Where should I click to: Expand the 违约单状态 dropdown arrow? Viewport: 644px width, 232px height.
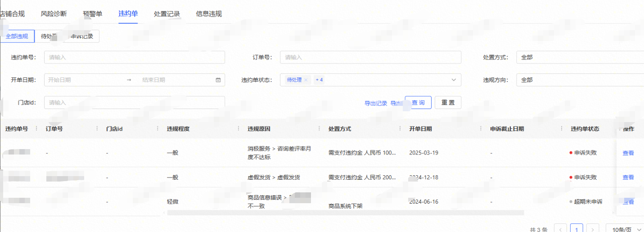tap(453, 80)
